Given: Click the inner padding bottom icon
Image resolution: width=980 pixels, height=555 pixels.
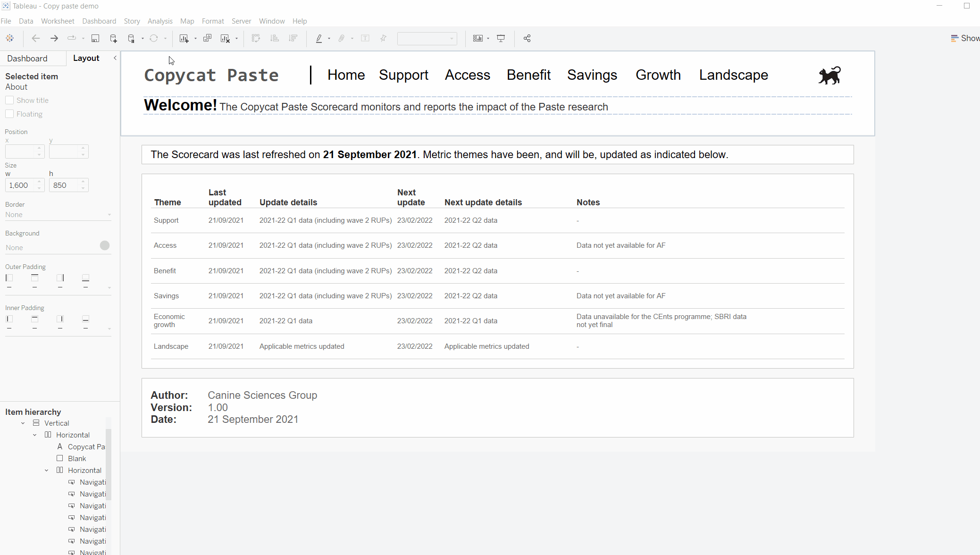Looking at the screenshot, I should [x=85, y=319].
